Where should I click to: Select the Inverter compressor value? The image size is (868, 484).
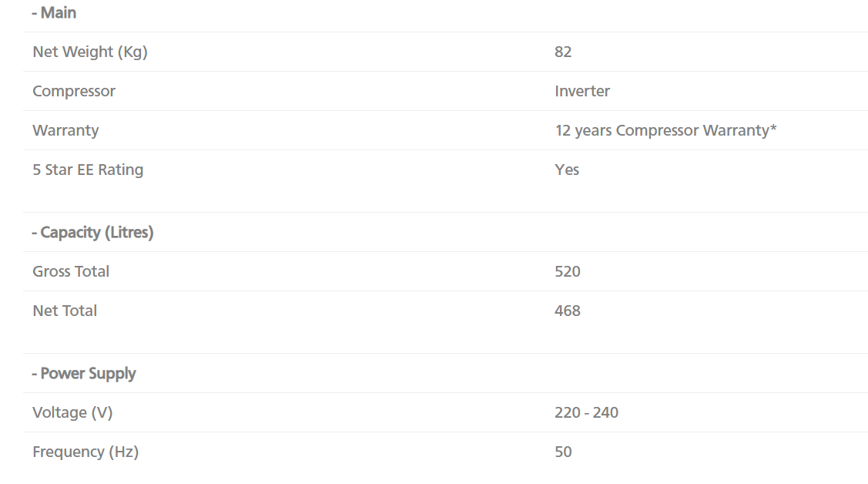pyautogui.click(x=582, y=91)
